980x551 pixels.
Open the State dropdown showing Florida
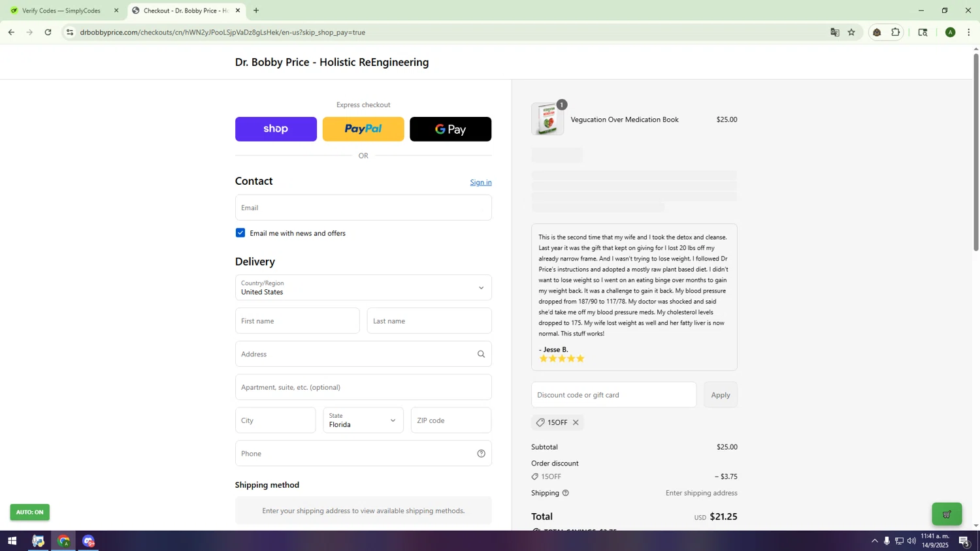pyautogui.click(x=363, y=420)
